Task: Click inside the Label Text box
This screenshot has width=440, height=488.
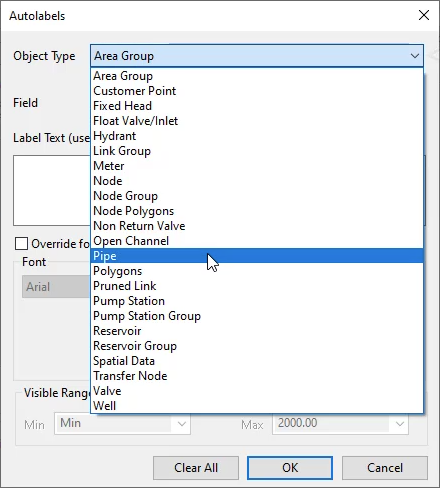Action: [x=52, y=190]
